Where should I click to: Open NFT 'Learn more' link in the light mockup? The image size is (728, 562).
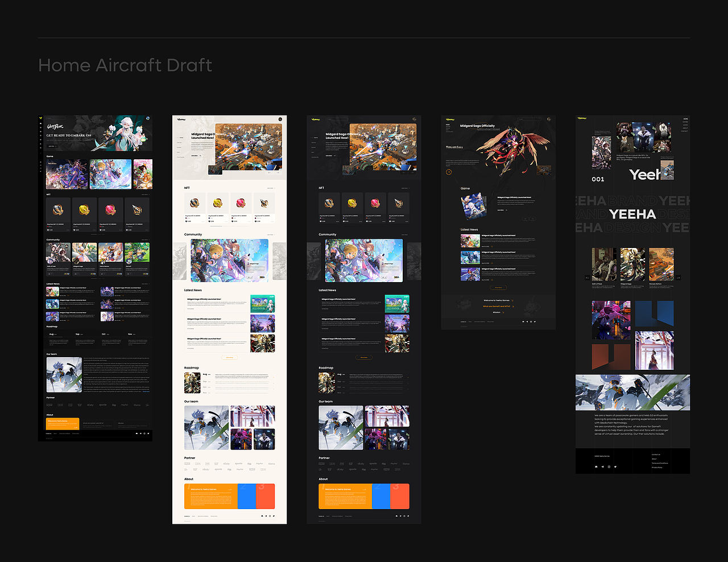[x=271, y=188]
